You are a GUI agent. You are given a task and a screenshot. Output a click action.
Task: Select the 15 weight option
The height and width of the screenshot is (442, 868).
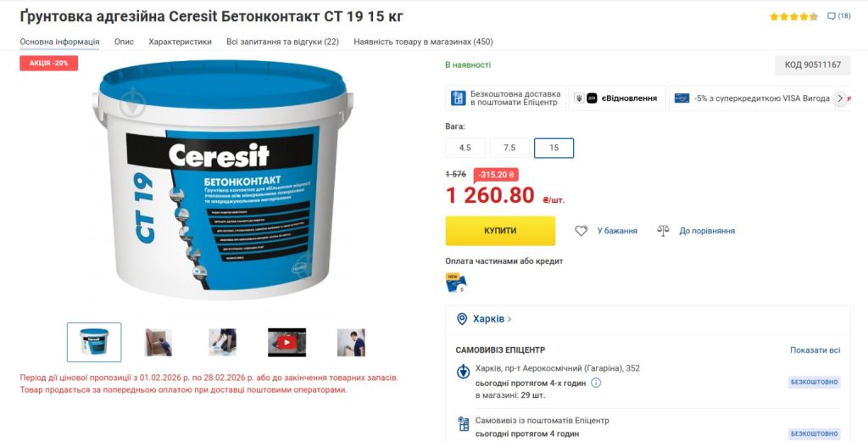click(x=554, y=148)
